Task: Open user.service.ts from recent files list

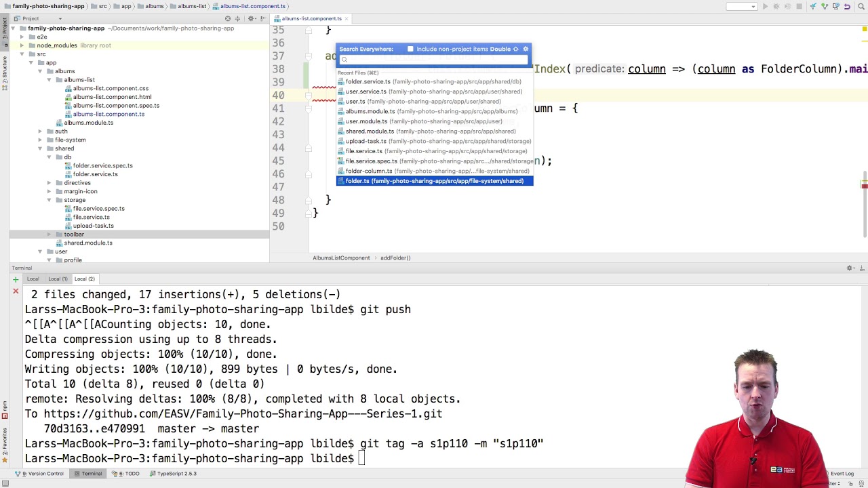Action: 435,91
